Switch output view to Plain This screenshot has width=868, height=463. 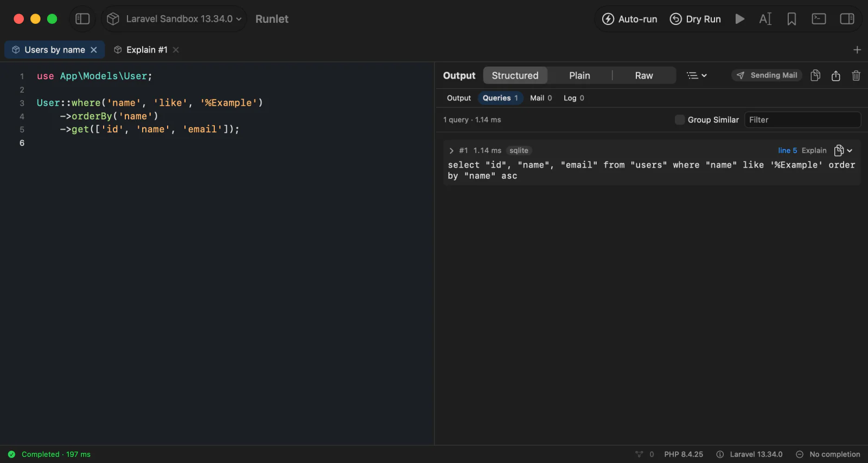tap(579, 75)
